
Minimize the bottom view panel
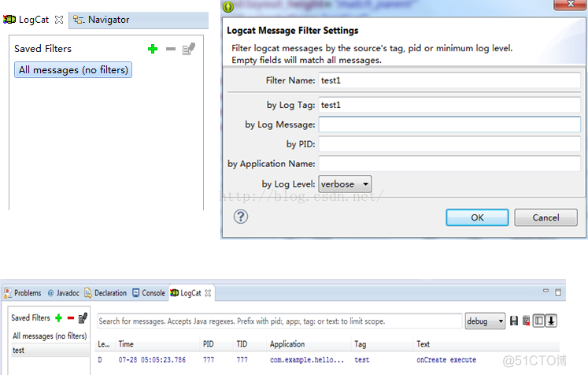(545, 291)
